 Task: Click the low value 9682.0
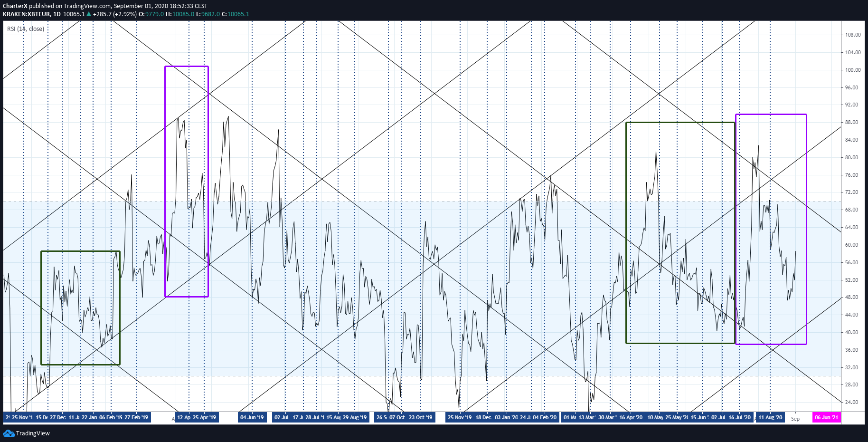211,14
